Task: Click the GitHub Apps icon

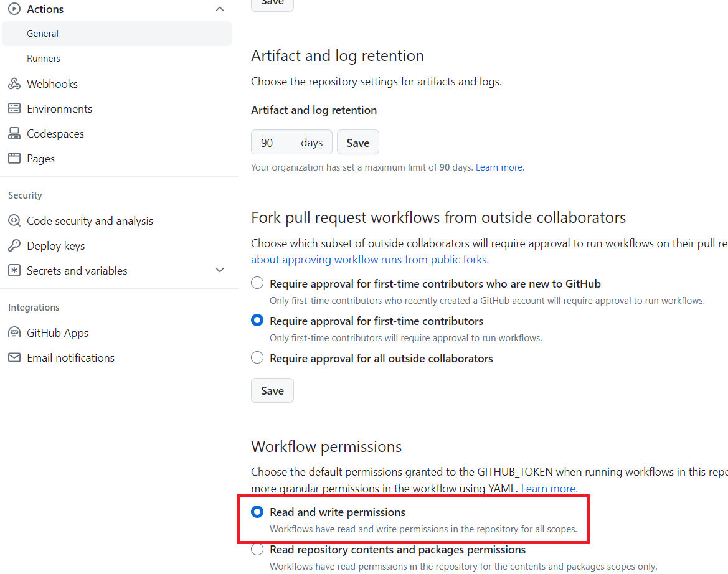Action: [14, 333]
